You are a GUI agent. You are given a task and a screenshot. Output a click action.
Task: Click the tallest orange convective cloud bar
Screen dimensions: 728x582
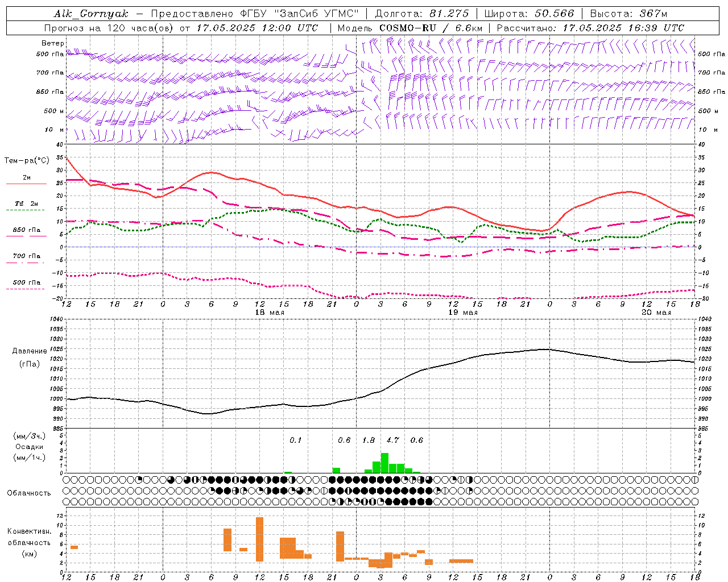259,539
